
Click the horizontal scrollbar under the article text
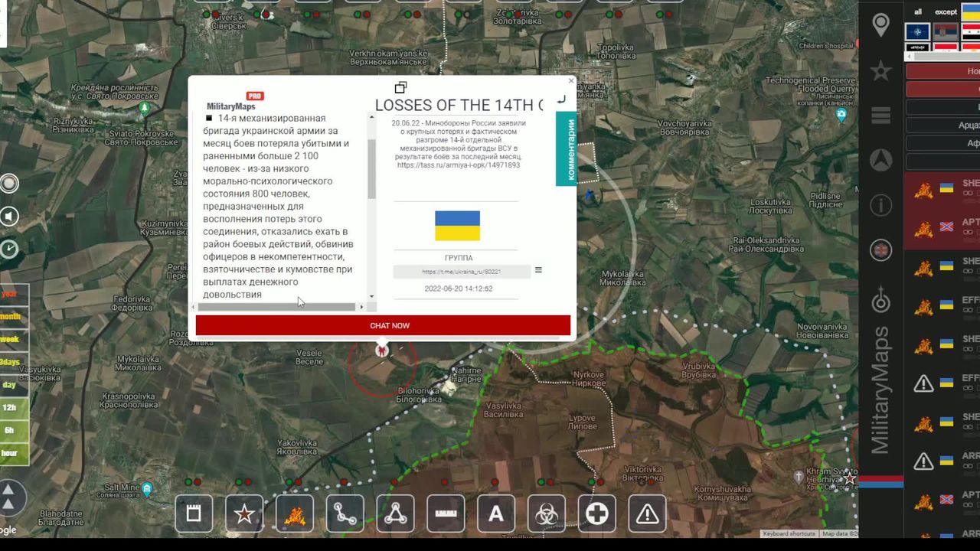click(x=277, y=307)
